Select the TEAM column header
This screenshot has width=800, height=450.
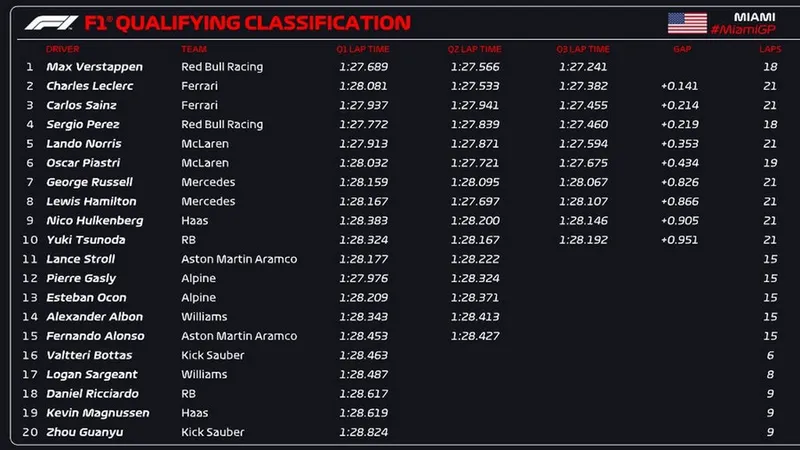194,48
